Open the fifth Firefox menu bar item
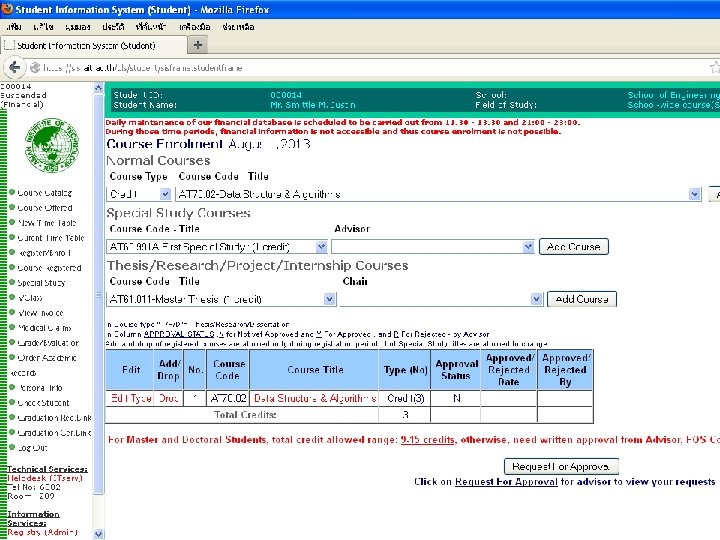Screen dimensions: 720x540 (x=151, y=27)
